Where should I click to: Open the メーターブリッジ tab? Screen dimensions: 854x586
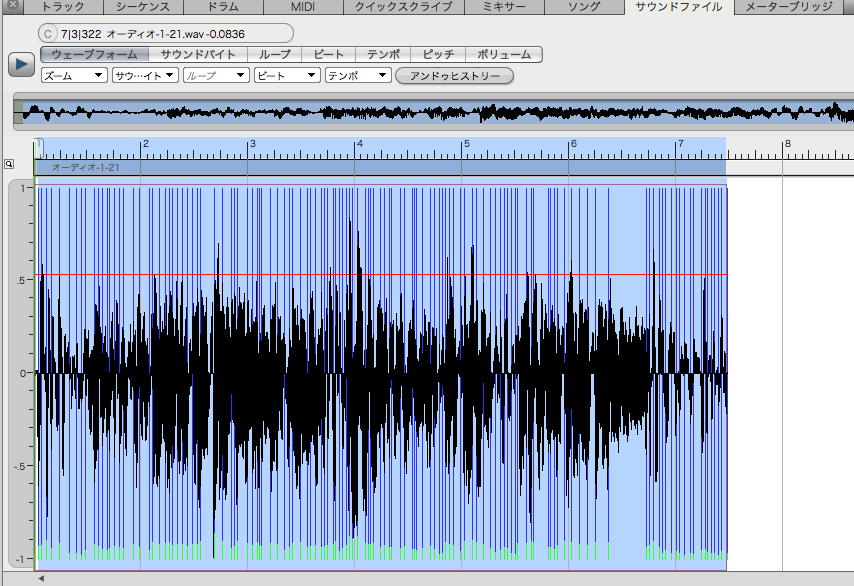click(x=789, y=7)
